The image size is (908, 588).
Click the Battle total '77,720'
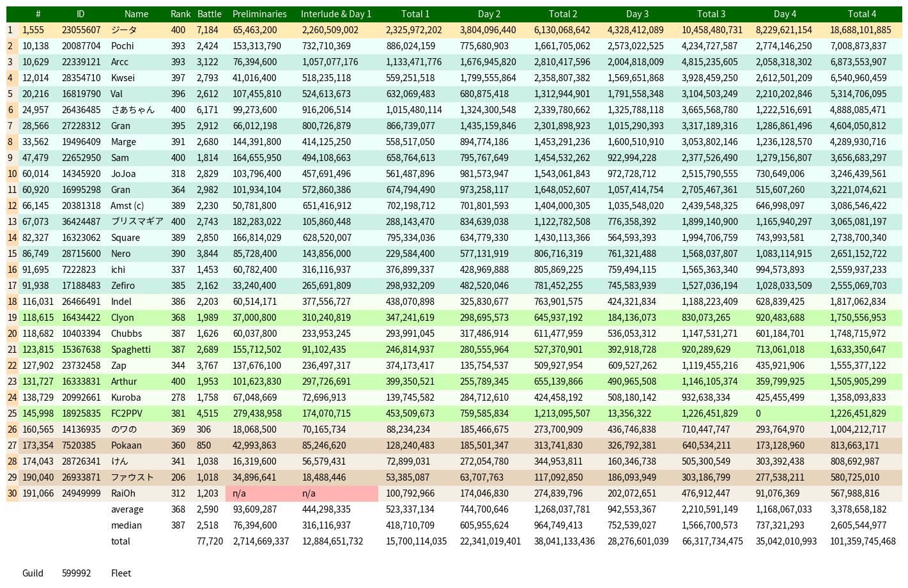pos(210,541)
